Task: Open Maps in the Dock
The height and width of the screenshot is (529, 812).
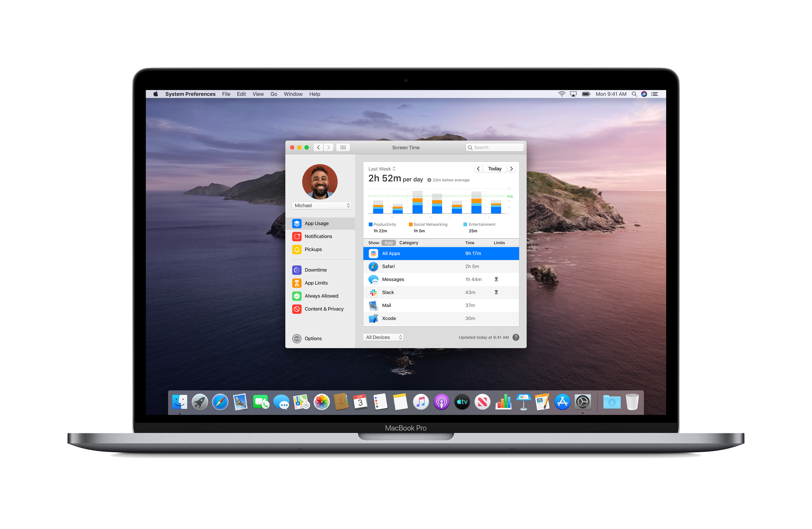Action: click(x=301, y=402)
